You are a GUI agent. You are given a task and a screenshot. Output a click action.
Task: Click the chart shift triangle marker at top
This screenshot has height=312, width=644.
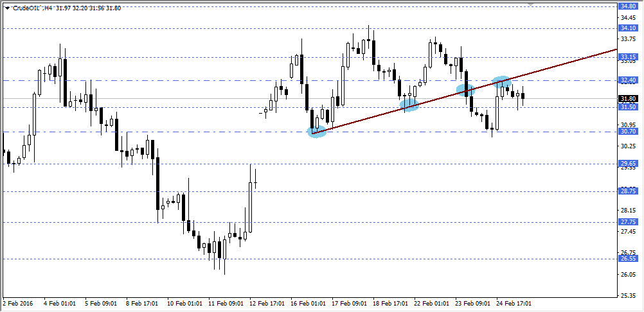531,4
